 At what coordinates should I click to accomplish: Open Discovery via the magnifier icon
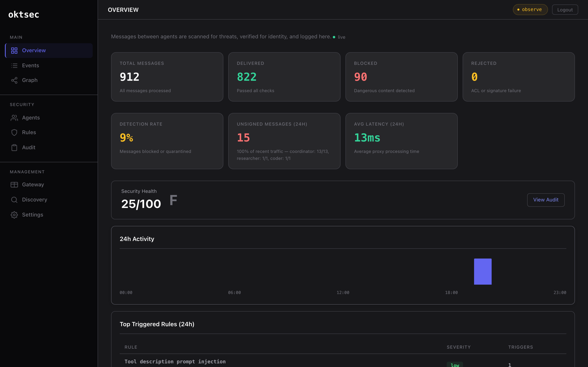click(14, 200)
